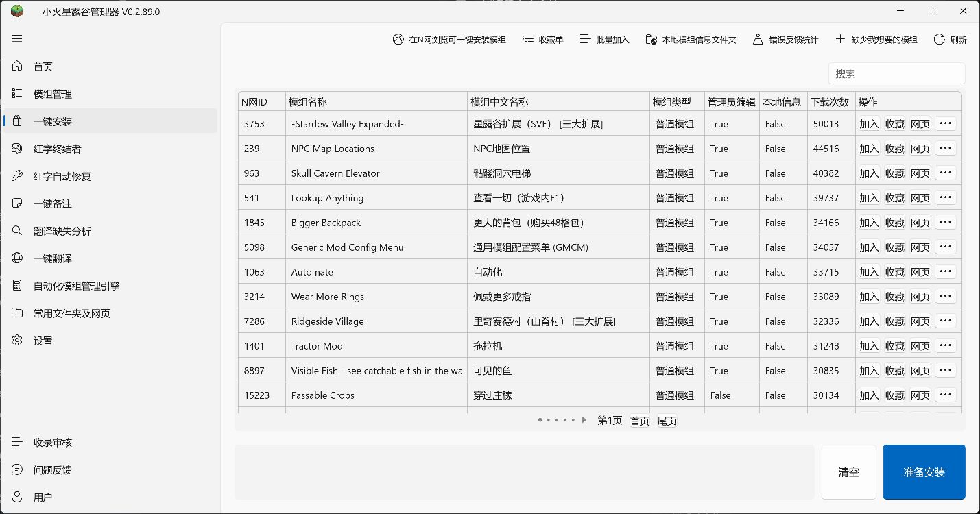Open 错误反馈统计
The width and height of the screenshot is (980, 514).
pos(785,40)
